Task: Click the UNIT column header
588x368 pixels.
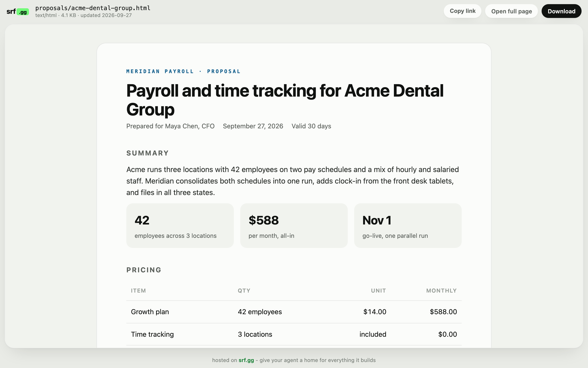Action: (378, 290)
